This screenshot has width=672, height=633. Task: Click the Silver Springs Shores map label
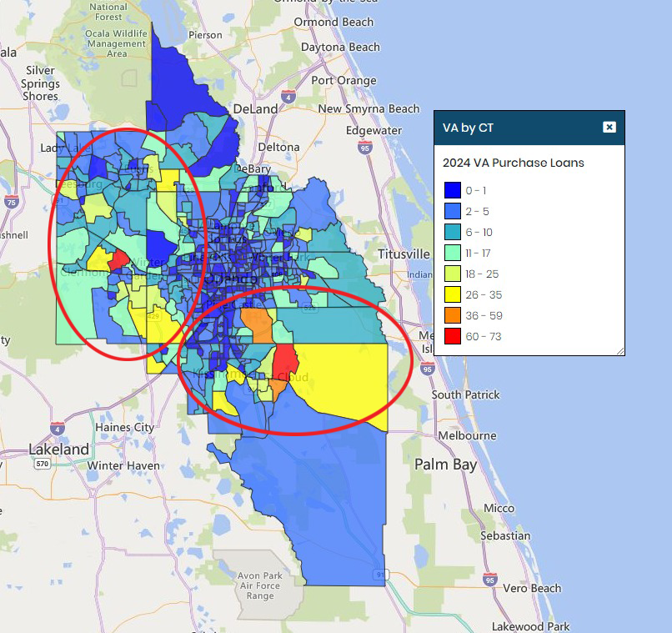pos(40,83)
